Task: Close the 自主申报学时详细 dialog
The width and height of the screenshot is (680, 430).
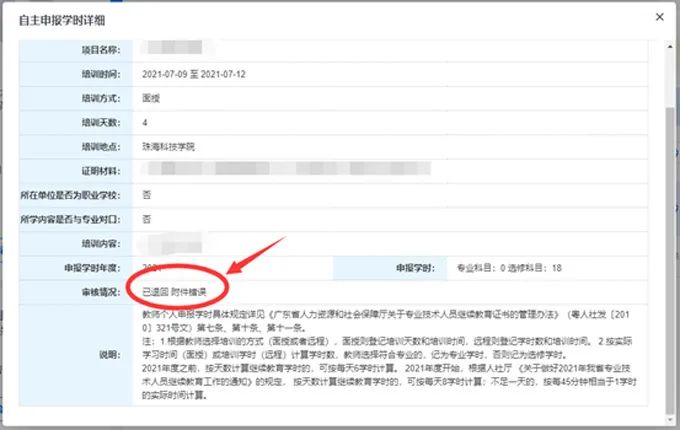Action: (659, 17)
